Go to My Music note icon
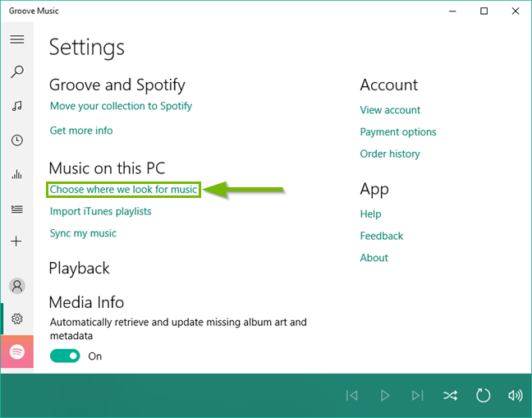The height and width of the screenshot is (418, 532). tap(17, 106)
